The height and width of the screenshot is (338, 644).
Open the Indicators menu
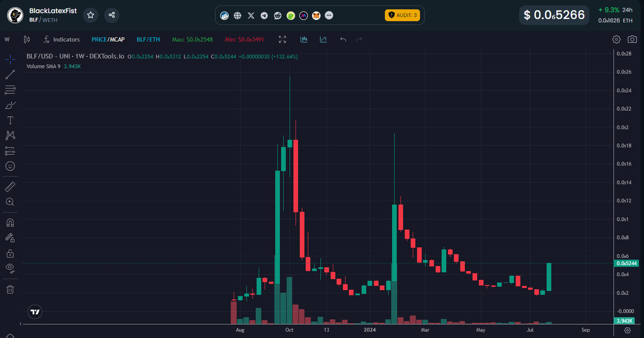[62, 39]
